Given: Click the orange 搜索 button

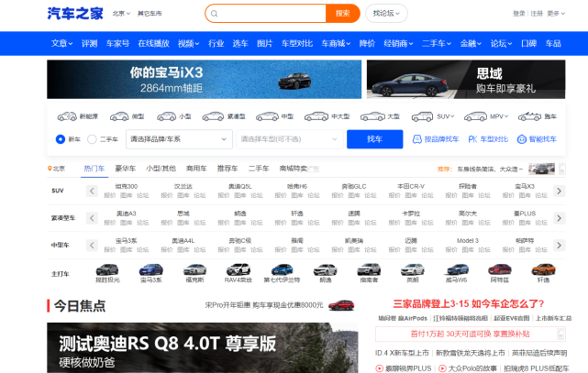Looking at the screenshot, I should [342, 14].
